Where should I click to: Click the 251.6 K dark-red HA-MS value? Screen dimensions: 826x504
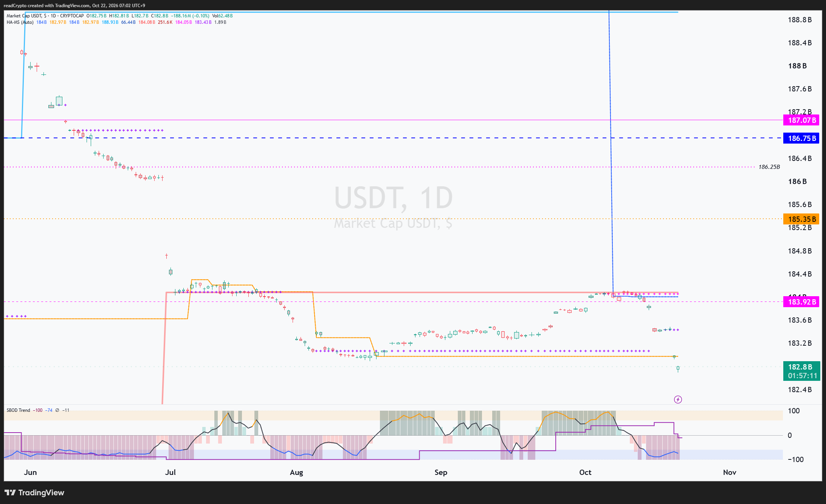165,22
